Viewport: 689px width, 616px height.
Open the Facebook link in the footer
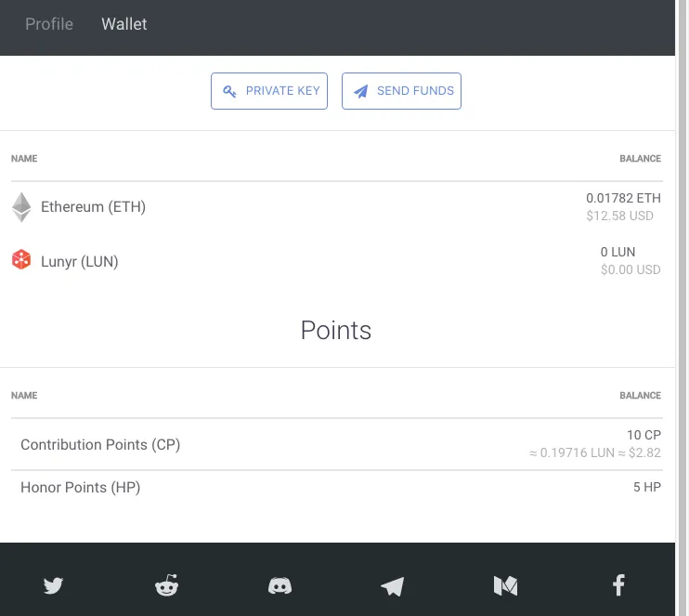(x=618, y=585)
